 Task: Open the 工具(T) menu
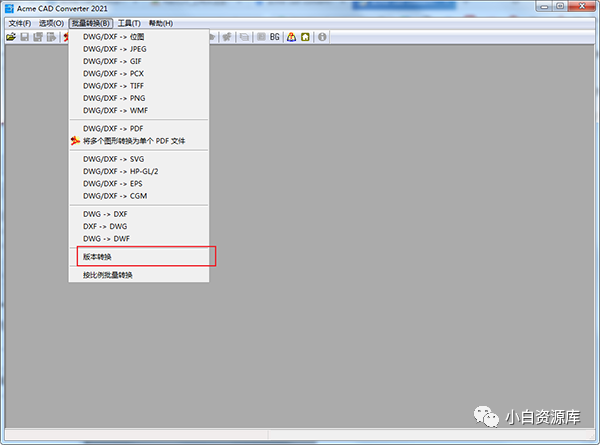[x=129, y=23]
